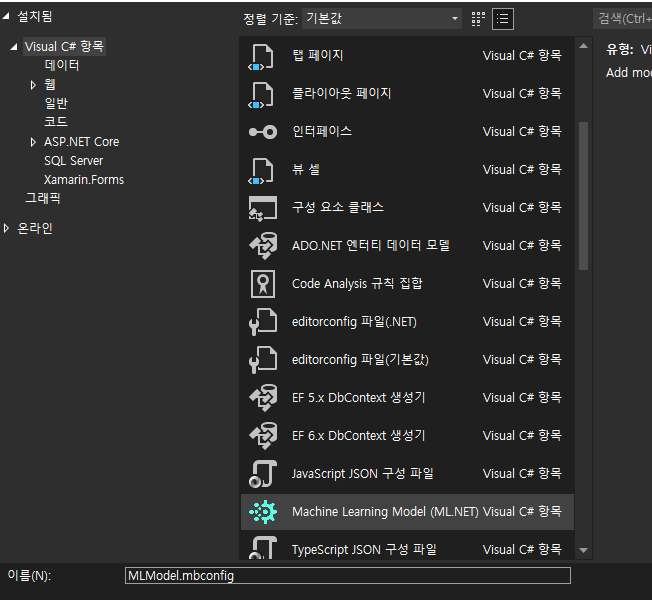The height and width of the screenshot is (600, 652).
Task: Click the 플라이아웃 페이지 template icon
Action: coord(262,94)
